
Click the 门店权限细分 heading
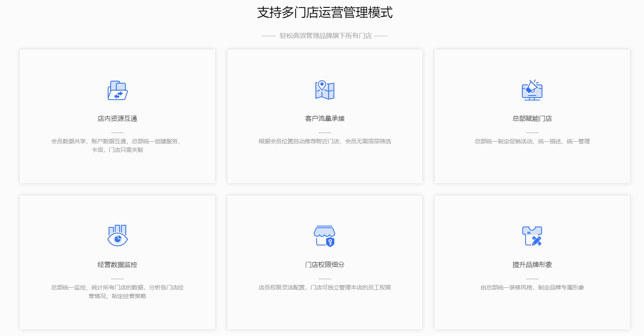coord(325,265)
